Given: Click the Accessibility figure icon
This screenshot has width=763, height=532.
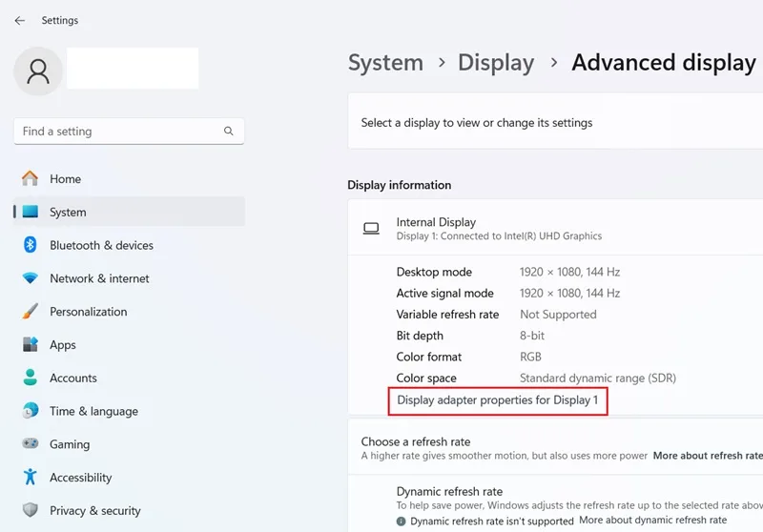Looking at the screenshot, I should click(31, 477).
